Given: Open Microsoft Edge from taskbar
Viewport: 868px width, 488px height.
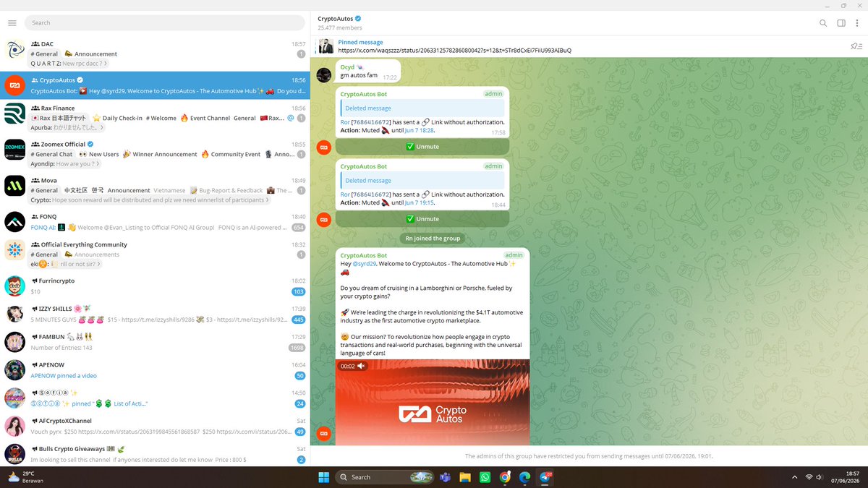Looking at the screenshot, I should pos(524,477).
